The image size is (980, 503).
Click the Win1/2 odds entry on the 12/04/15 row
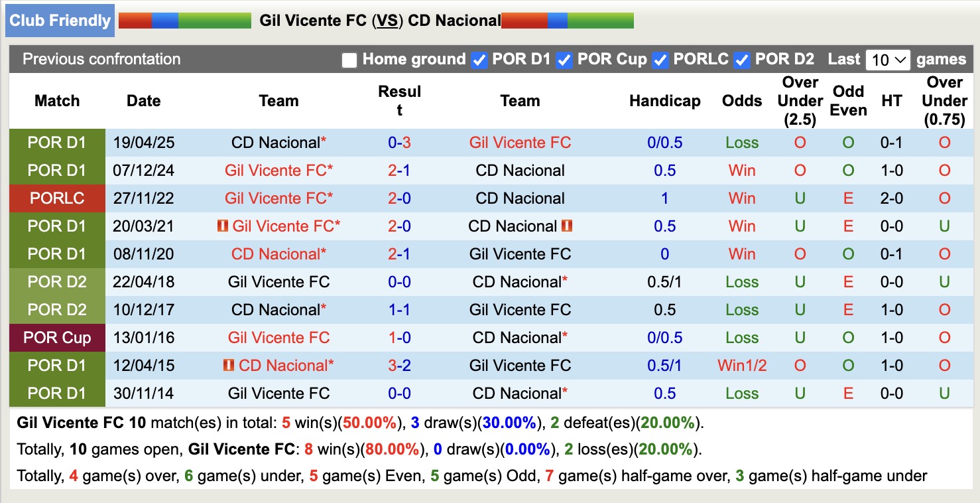point(741,365)
